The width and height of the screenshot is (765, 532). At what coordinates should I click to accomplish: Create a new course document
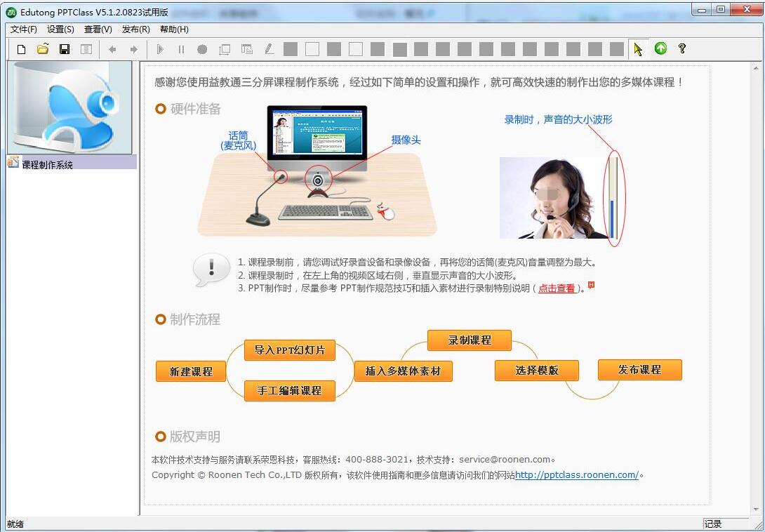tap(21, 49)
